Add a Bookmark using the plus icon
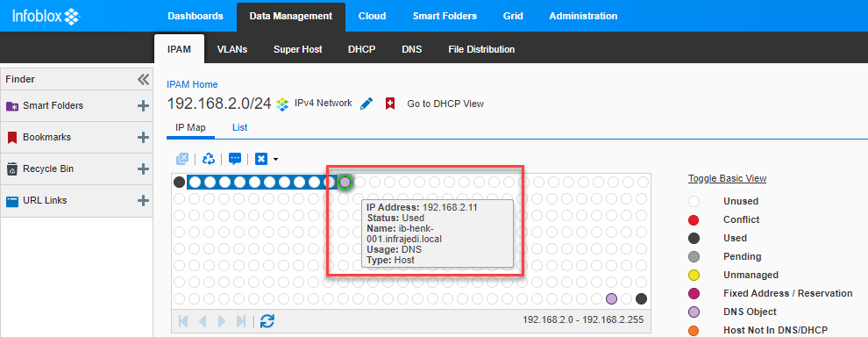Viewport: 868px width, 337px height. [143, 138]
